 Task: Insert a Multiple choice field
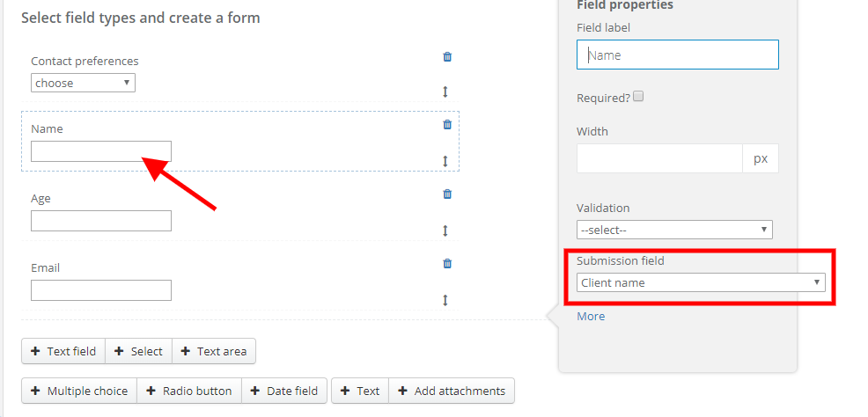tap(79, 391)
